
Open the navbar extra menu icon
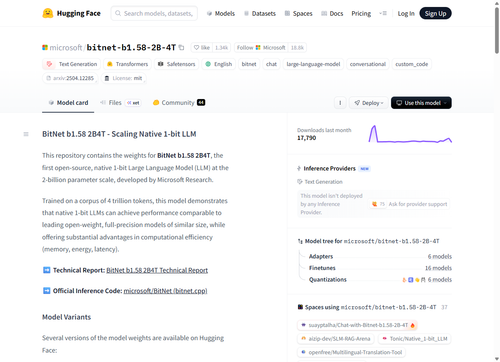coord(383,13)
